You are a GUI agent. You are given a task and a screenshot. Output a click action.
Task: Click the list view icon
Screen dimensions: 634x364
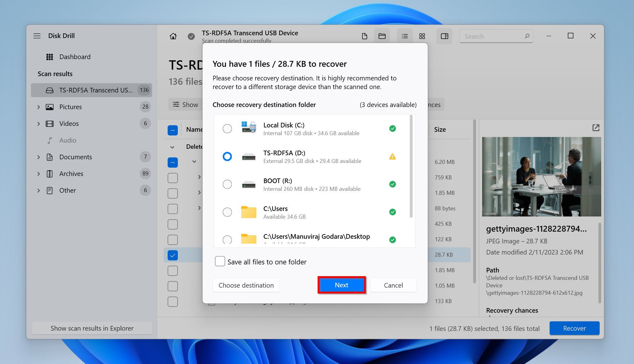(405, 36)
